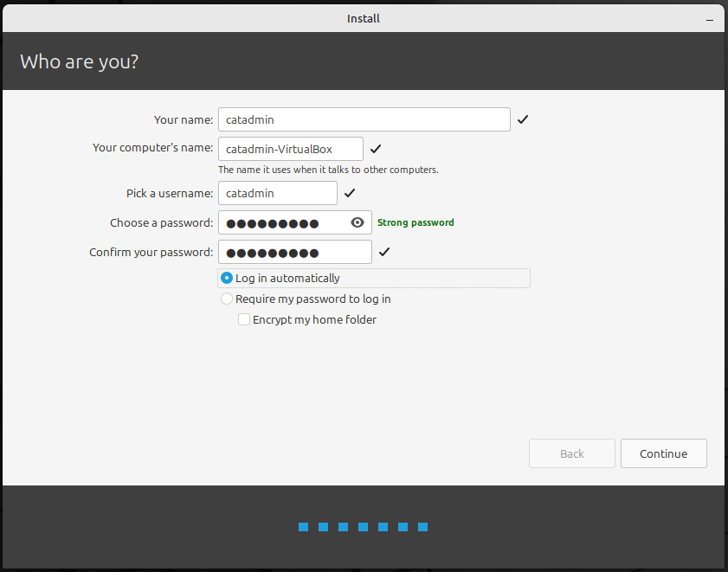
Task: Click the last blue progress dot
Action: (x=423, y=527)
